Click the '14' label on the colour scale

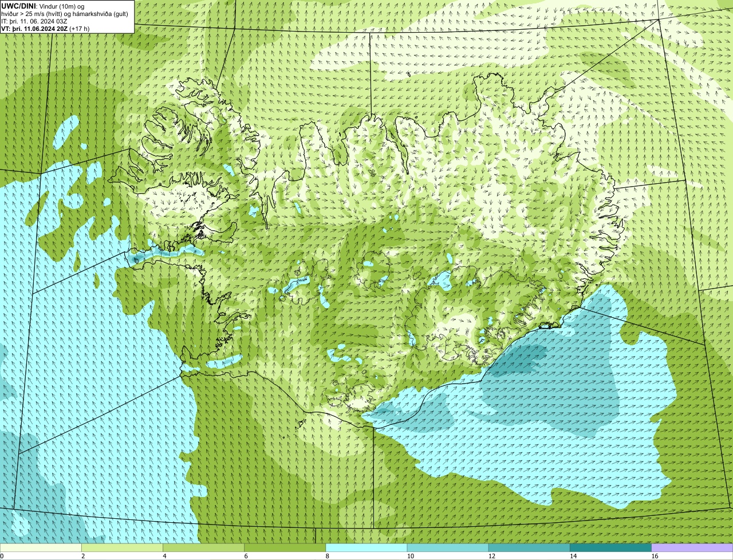coord(573,556)
